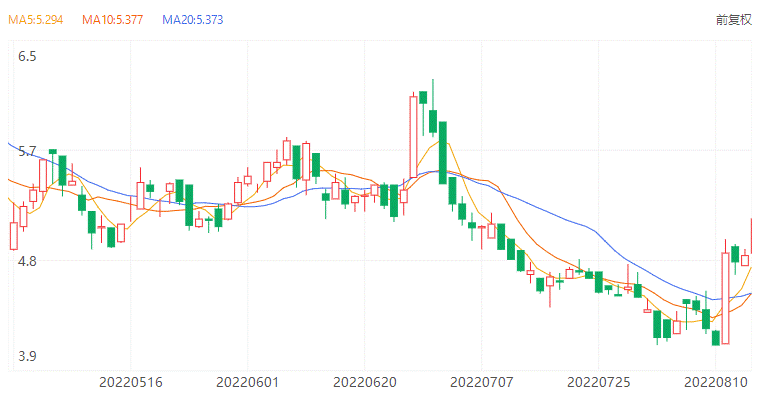Click the 6.5 price axis label
The height and width of the screenshot is (400, 758).
pos(27,57)
